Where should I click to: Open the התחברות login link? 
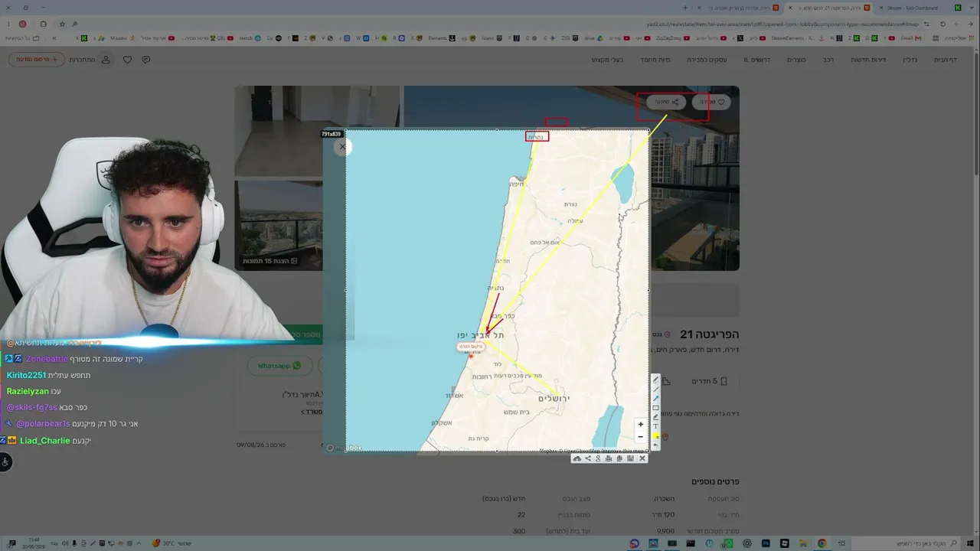tap(82, 60)
